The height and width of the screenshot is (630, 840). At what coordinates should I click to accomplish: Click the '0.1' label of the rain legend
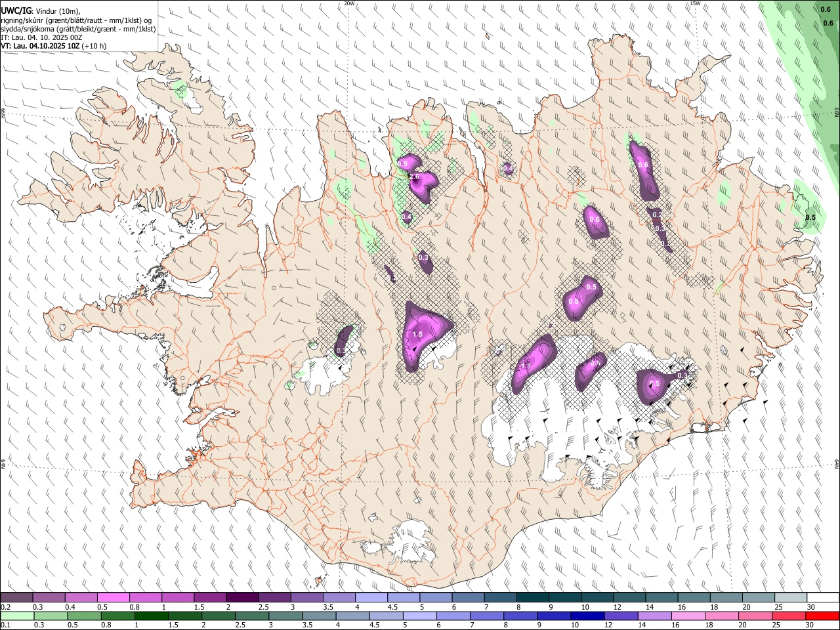pos(6,625)
